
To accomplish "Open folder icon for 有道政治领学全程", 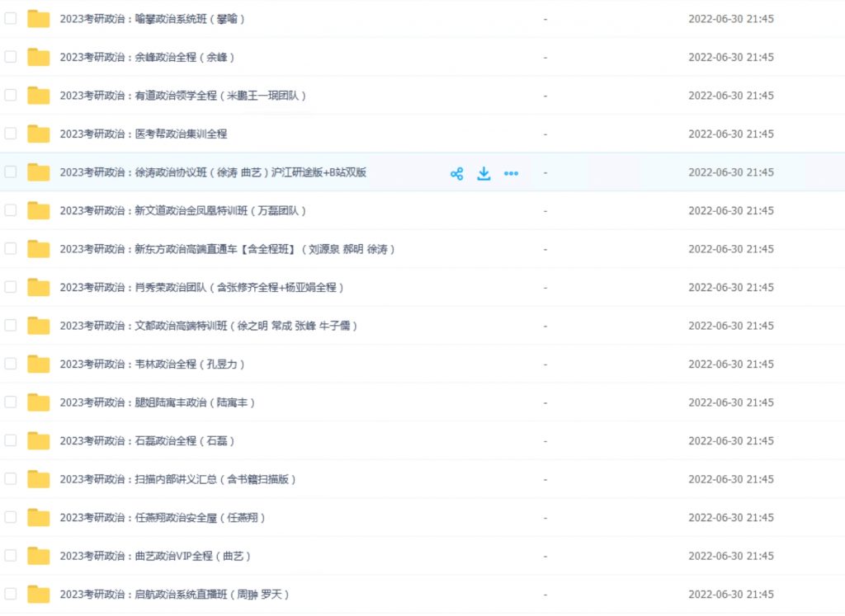I will click(x=38, y=96).
